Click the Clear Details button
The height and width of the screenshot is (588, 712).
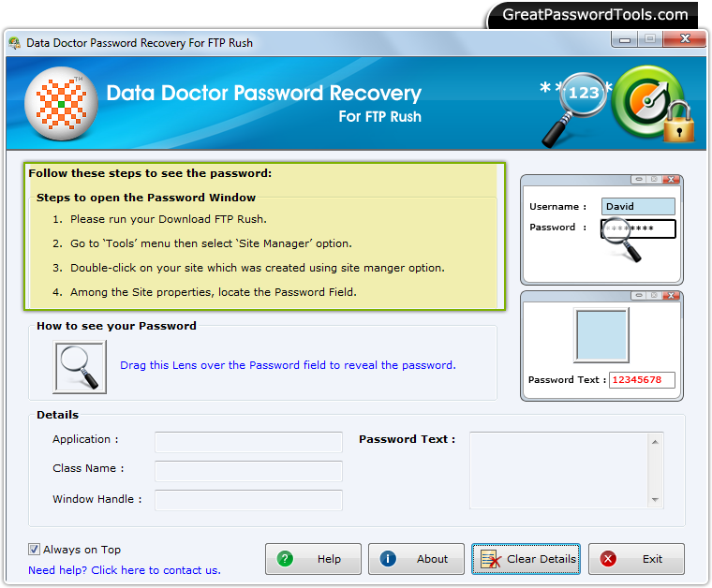pyautogui.click(x=526, y=559)
